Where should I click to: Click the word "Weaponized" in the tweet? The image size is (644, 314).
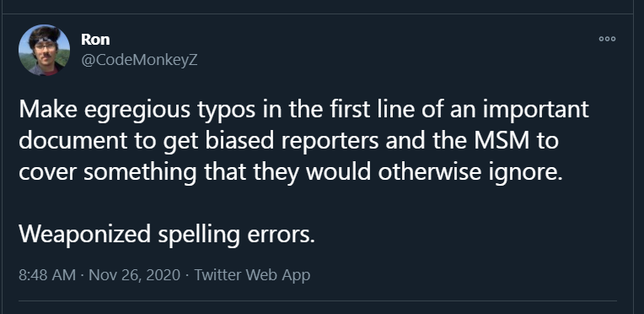click(x=84, y=235)
